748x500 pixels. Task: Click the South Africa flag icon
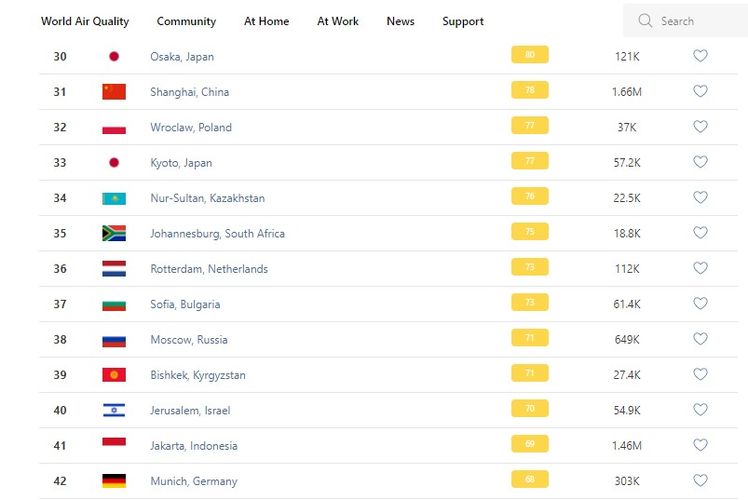pyautogui.click(x=114, y=233)
